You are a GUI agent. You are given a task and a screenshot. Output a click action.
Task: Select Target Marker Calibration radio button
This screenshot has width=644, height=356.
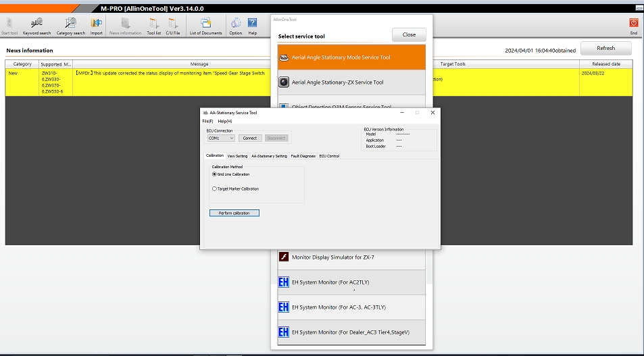coord(214,189)
